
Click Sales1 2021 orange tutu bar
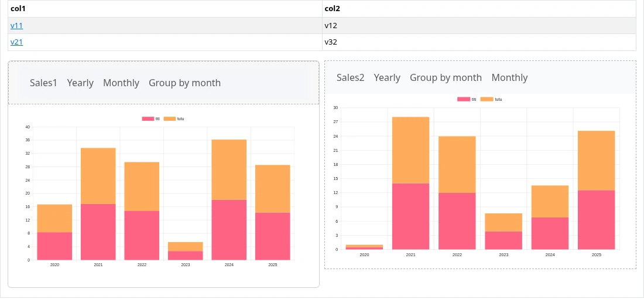98,176
